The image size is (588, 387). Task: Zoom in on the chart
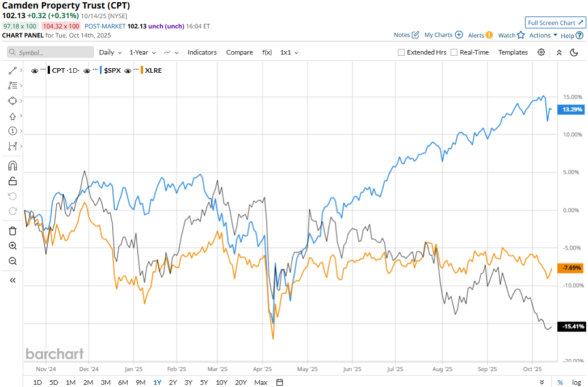pyautogui.click(x=12, y=246)
